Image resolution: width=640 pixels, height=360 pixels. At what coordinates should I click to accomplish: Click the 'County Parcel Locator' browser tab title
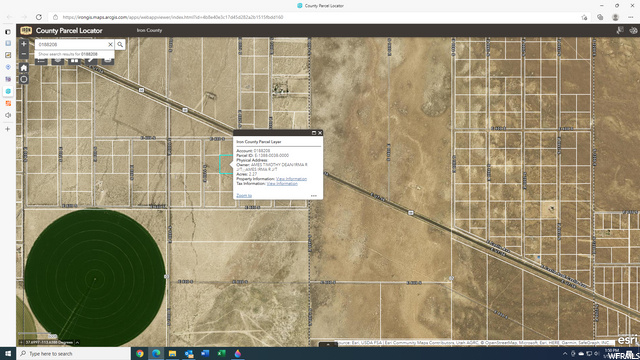[324, 6]
